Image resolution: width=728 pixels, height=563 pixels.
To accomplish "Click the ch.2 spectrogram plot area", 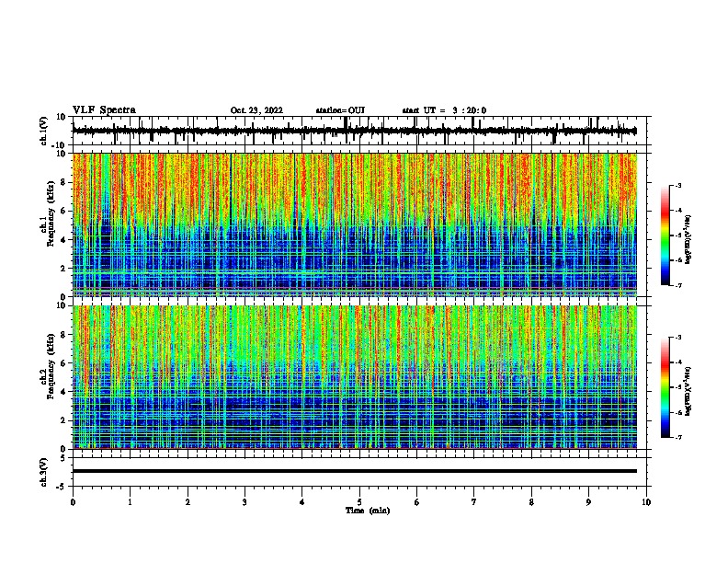I will (355, 377).
